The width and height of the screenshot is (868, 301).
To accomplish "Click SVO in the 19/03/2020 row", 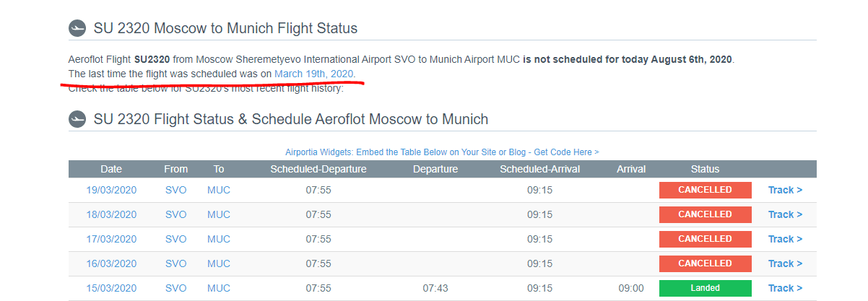I will [x=175, y=190].
